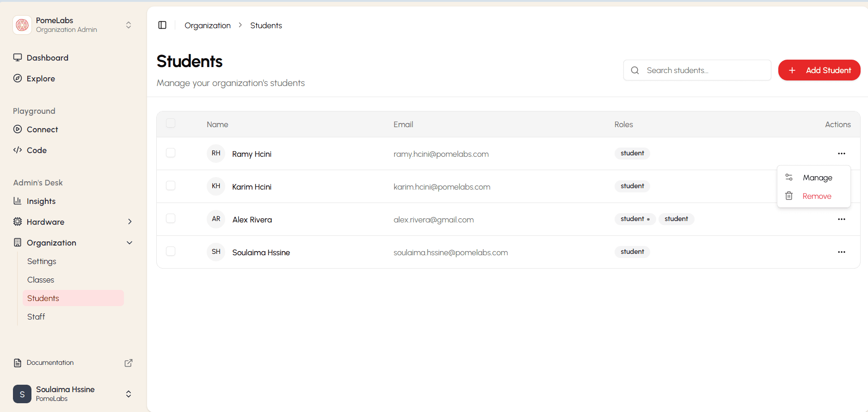Click the Hardware sidebar label

(45, 222)
